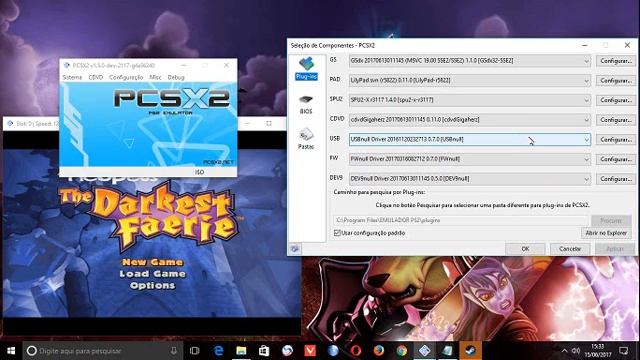This screenshot has height=360, width=640.
Task: Expand the PAD plugin dropdown
Action: pos(586,80)
